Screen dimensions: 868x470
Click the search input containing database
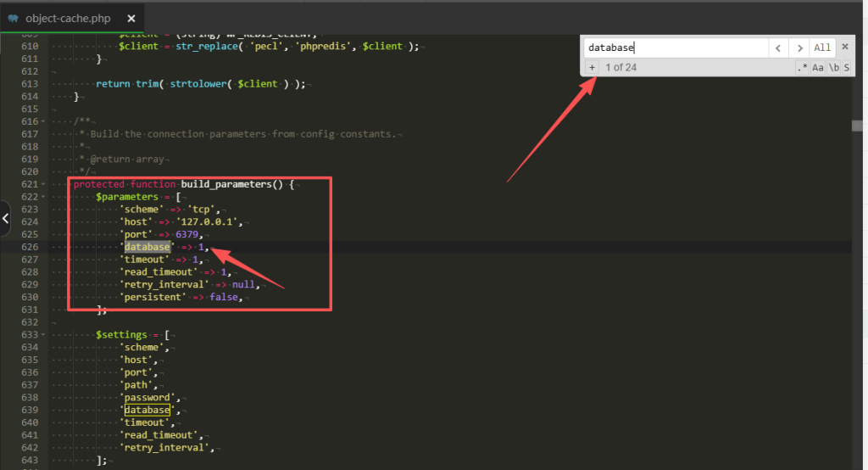pos(675,48)
